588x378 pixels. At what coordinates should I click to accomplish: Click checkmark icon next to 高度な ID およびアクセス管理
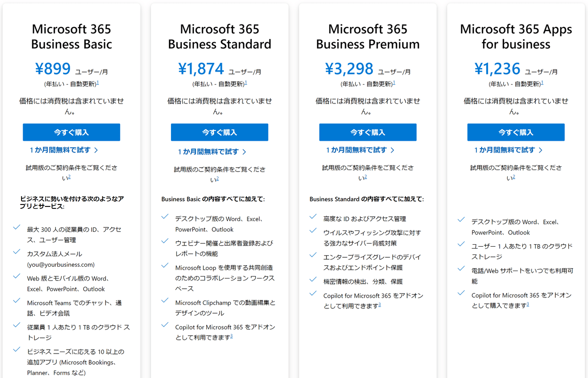tap(313, 216)
